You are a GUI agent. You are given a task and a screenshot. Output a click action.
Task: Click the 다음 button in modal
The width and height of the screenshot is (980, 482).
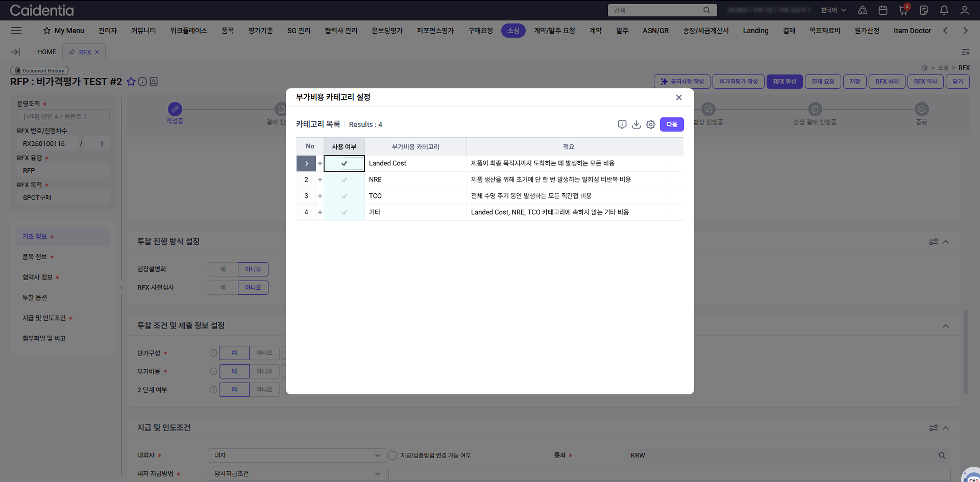click(671, 124)
